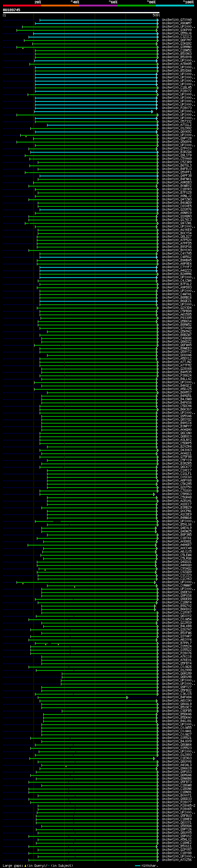Click the purple ~60% identity legend swatch
This screenshot has height=868, width=197.
pos(98,6)
